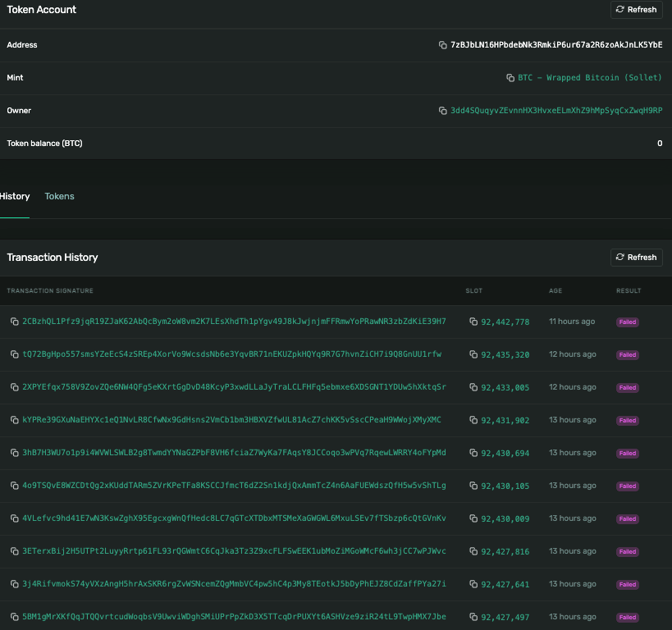Copy slot number 92,427,497
Image resolution: width=672 pixels, height=630 pixels.
click(x=472, y=617)
